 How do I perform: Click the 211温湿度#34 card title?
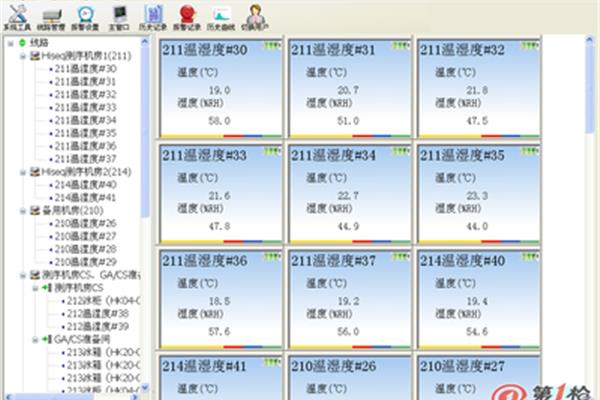coord(333,155)
